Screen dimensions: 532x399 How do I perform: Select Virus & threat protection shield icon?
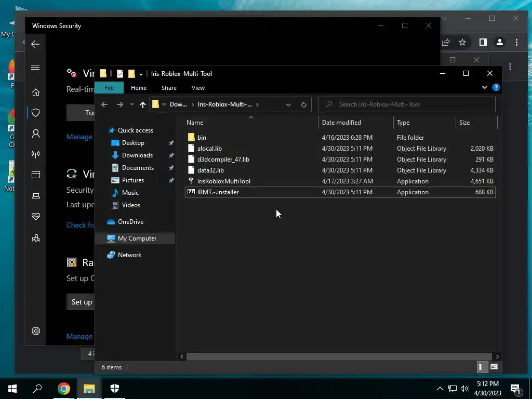point(36,113)
